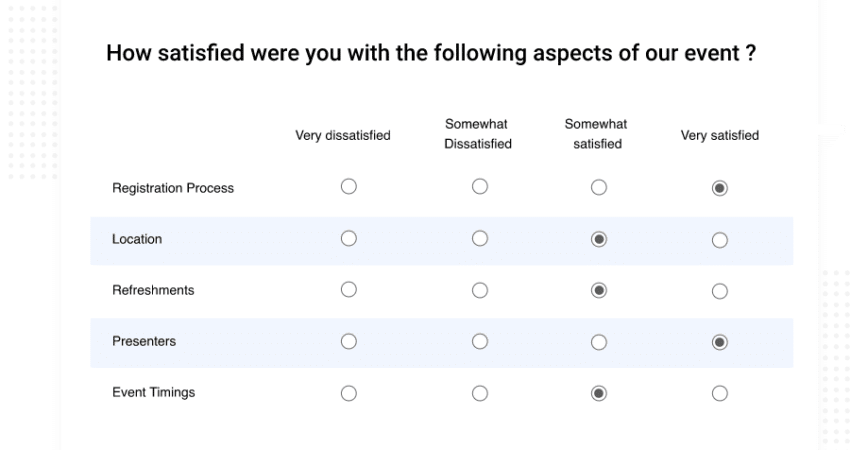This screenshot has height=450, width=850.
Task: Select Somewhat Dissatisfied for Registration Process
Action: click(480, 187)
